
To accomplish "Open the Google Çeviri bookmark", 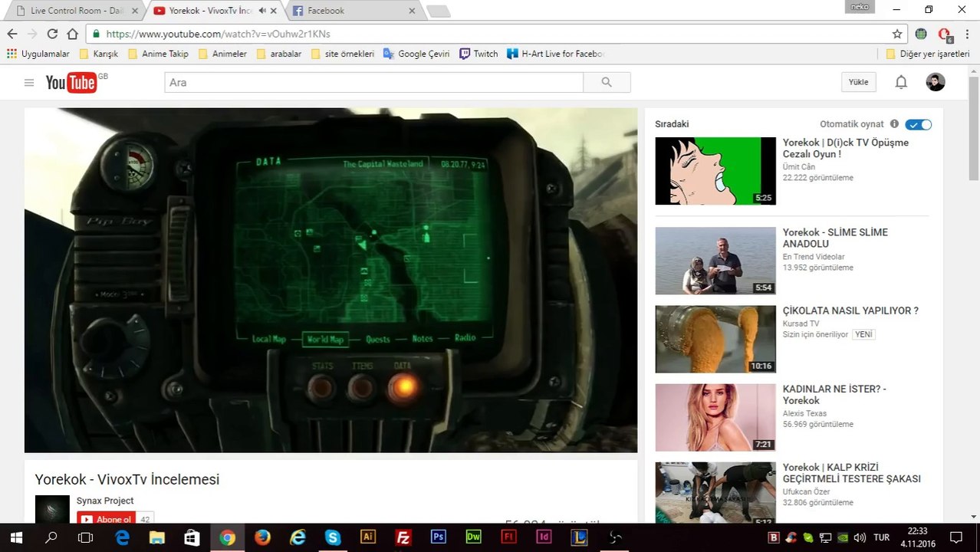I will (x=416, y=54).
